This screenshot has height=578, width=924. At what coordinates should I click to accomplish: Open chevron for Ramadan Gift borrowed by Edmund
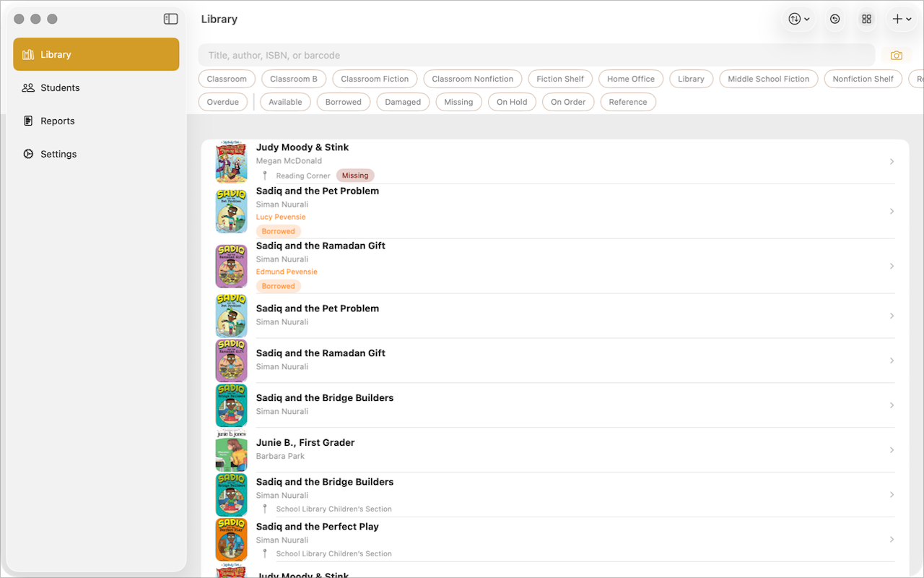[892, 267]
